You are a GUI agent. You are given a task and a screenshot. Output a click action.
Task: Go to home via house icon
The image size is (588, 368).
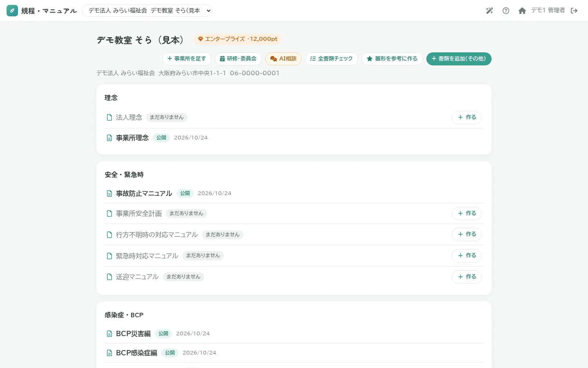pyautogui.click(x=522, y=11)
